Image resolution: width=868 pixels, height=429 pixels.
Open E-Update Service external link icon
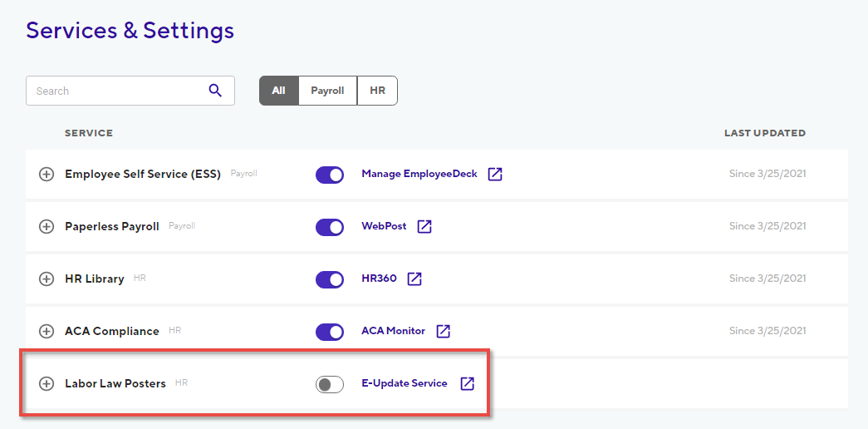point(468,383)
